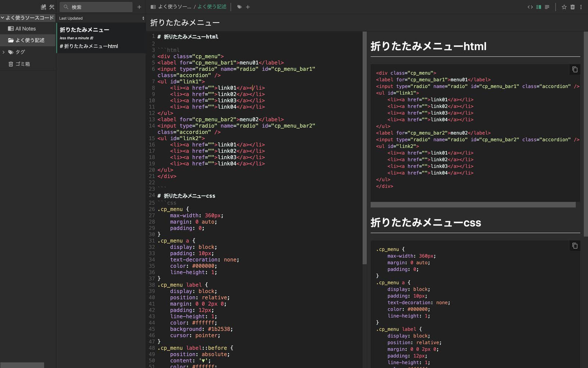The width and height of the screenshot is (588, 368).
Task: Click 'background: #1b2538;' in editor
Action: [201, 329]
